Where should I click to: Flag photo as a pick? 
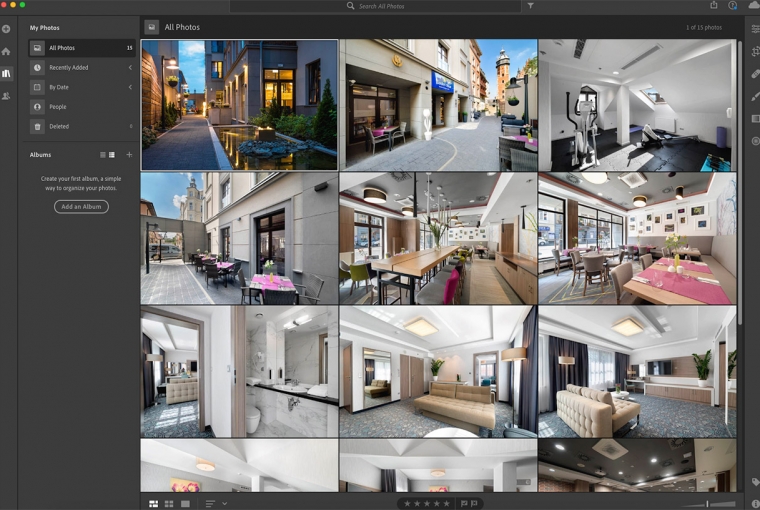click(x=463, y=504)
